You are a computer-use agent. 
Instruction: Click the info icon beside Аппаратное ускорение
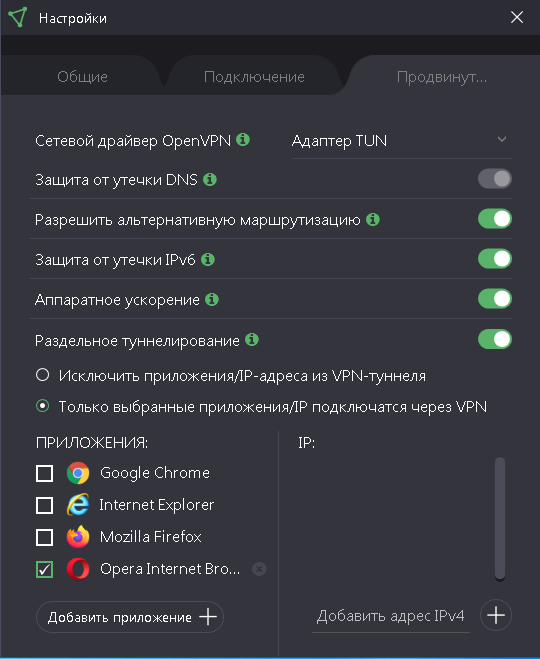[212, 299]
